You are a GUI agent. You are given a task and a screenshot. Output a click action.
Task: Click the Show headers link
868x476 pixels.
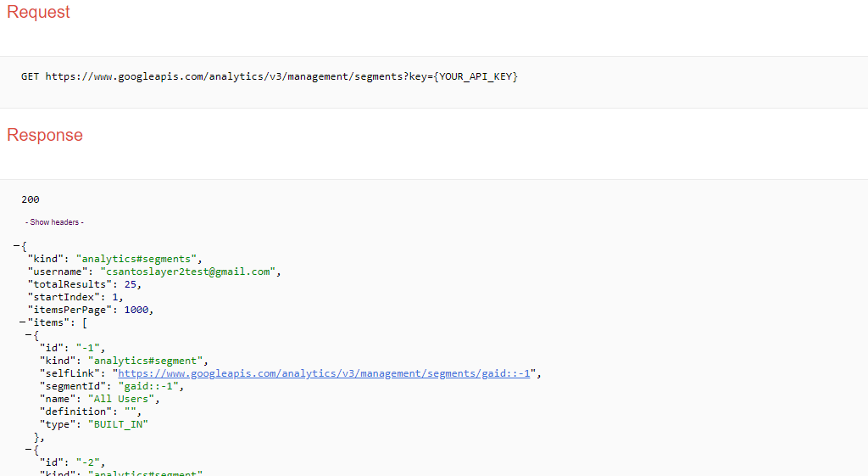click(54, 222)
